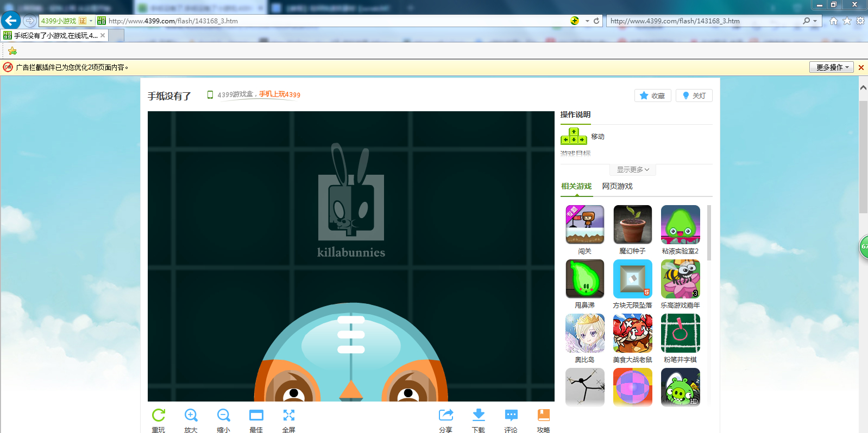
Task: Open browser favorites star icon
Action: click(847, 21)
